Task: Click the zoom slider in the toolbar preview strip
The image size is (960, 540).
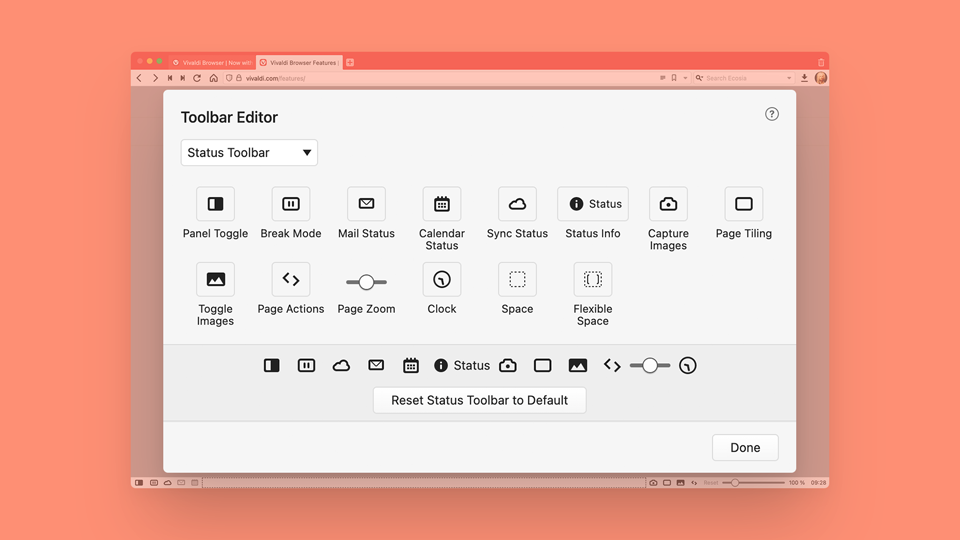Action: (x=650, y=366)
